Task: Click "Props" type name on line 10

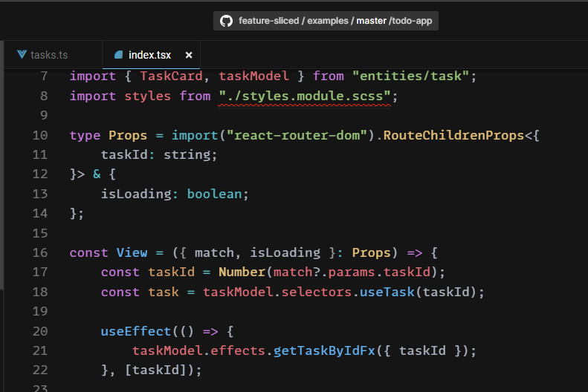Action: (x=128, y=135)
